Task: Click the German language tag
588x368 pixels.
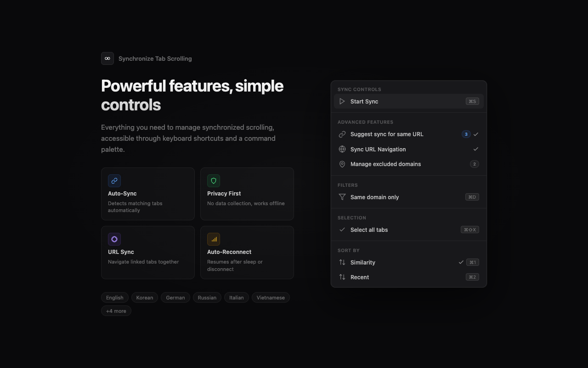Action: click(x=175, y=298)
